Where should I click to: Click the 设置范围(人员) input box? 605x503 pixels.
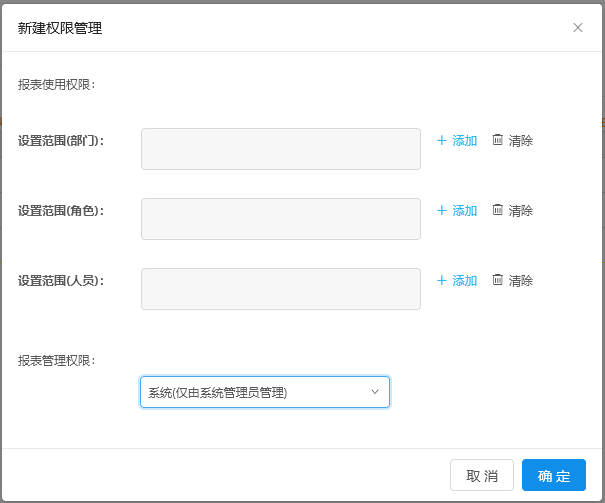(x=281, y=289)
